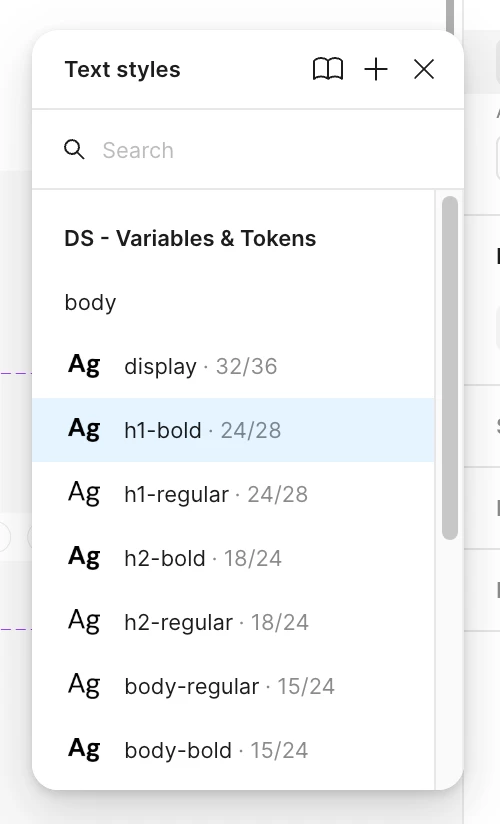Click the Ag preview for display style
The height and width of the screenshot is (824, 500).
[84, 365]
